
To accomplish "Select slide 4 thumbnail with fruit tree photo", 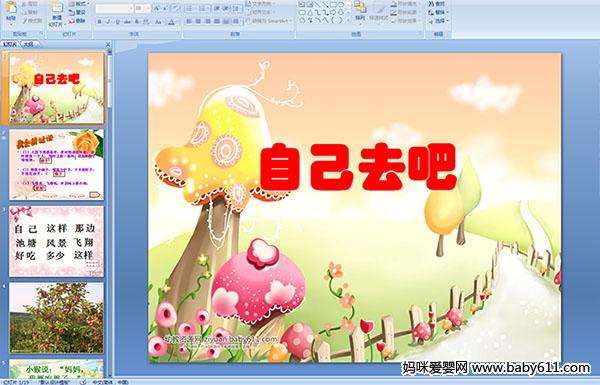I will point(57,318).
